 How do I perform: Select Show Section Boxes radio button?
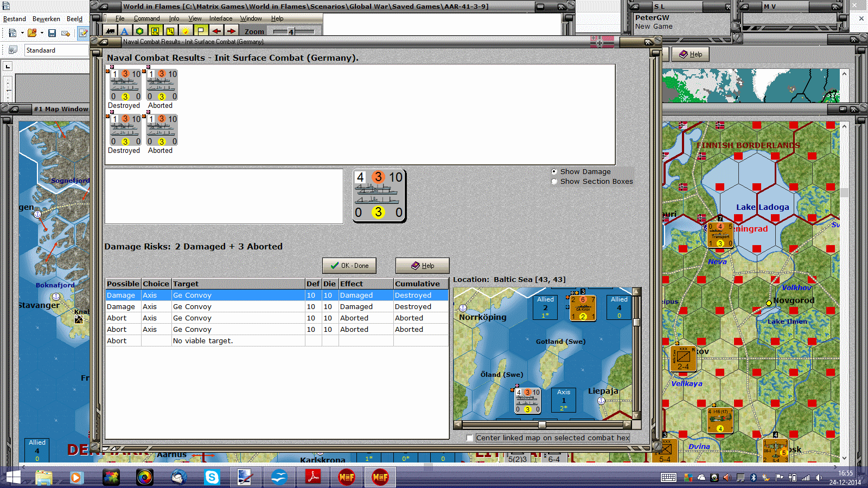pos(554,182)
